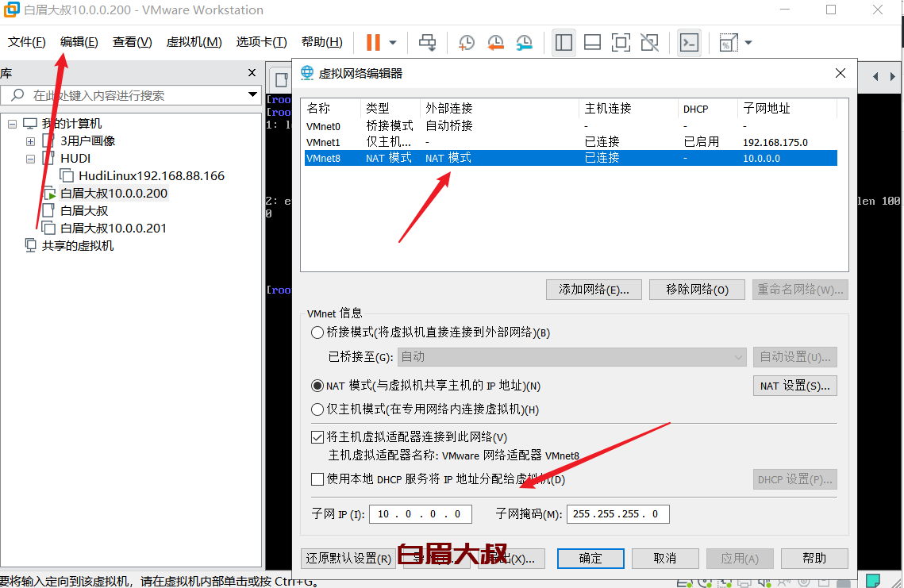
Task: Select the 3用户画像 tree item
Action: click(87, 140)
